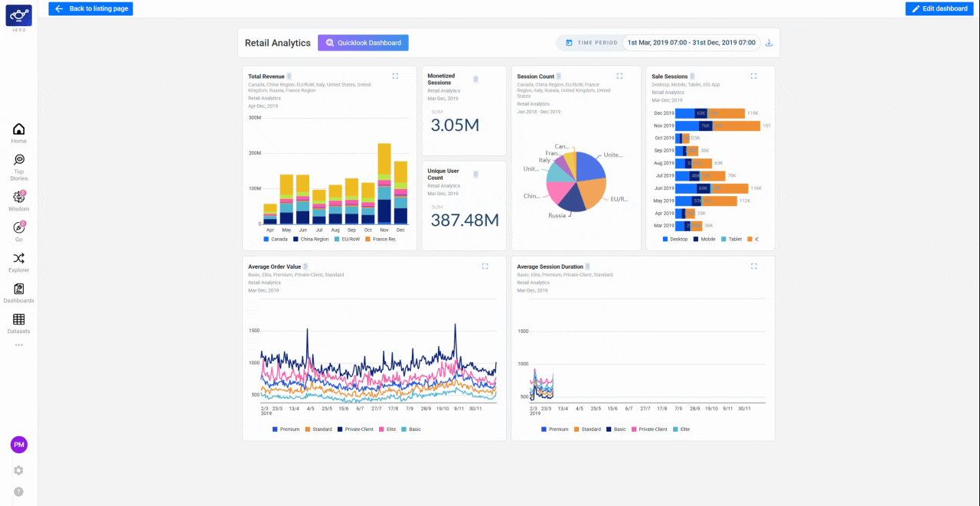The height and width of the screenshot is (506, 980).
Task: Click the Session Count card title
Action: tap(536, 77)
